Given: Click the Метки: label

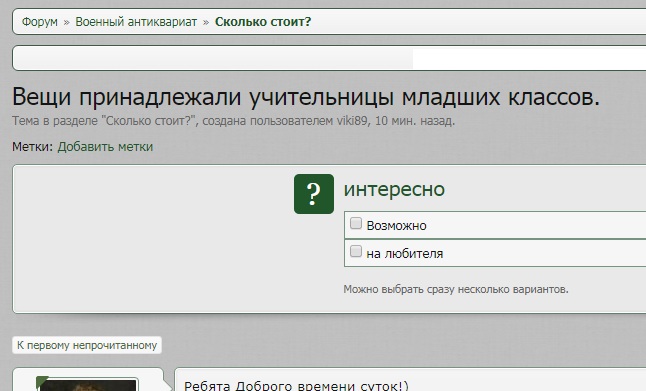Looking at the screenshot, I should click(33, 147).
